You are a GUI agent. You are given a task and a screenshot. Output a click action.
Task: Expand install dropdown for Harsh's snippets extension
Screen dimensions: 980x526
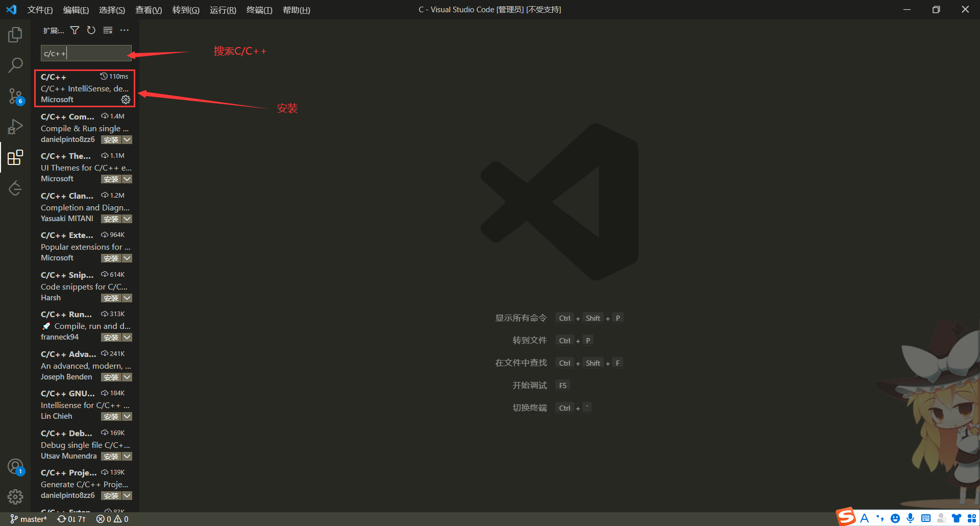pyautogui.click(x=127, y=298)
